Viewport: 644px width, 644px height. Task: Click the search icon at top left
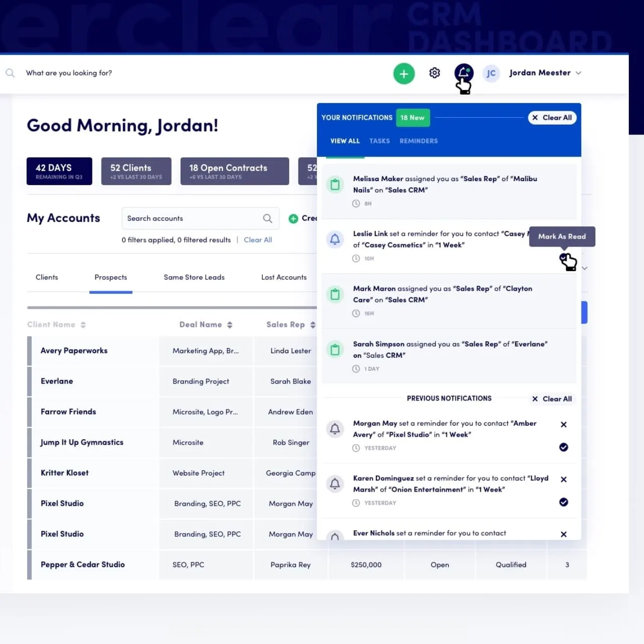pos(10,73)
